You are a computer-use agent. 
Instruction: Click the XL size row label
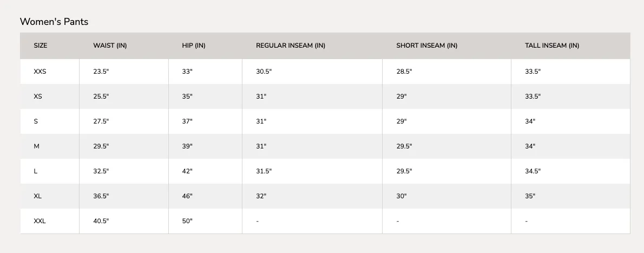pyautogui.click(x=38, y=196)
